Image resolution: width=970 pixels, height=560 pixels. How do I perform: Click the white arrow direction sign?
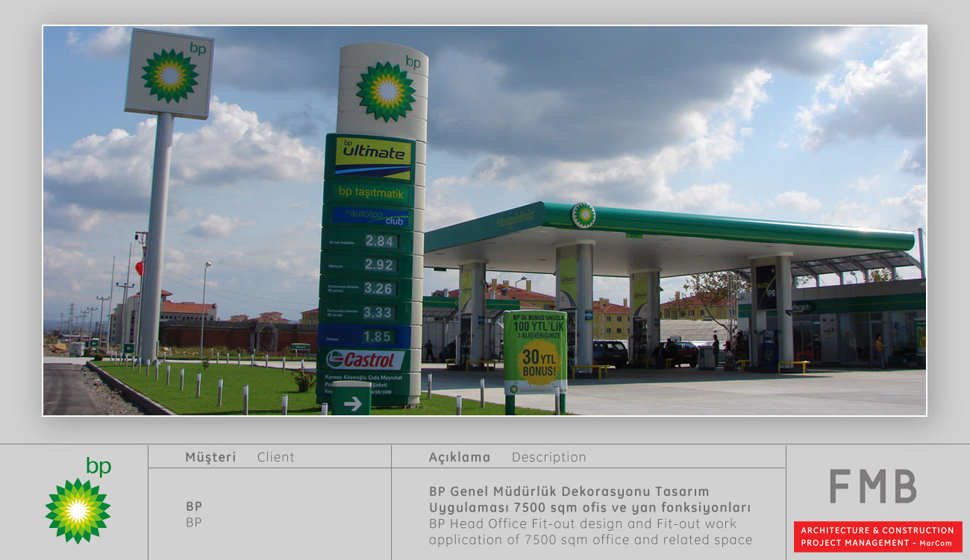(x=351, y=403)
